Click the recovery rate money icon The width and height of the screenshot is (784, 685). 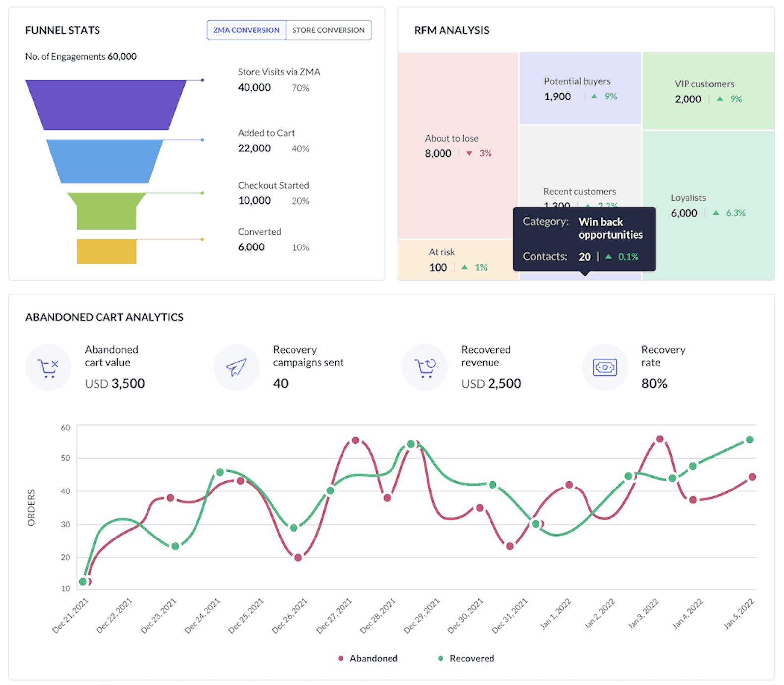coord(605,367)
